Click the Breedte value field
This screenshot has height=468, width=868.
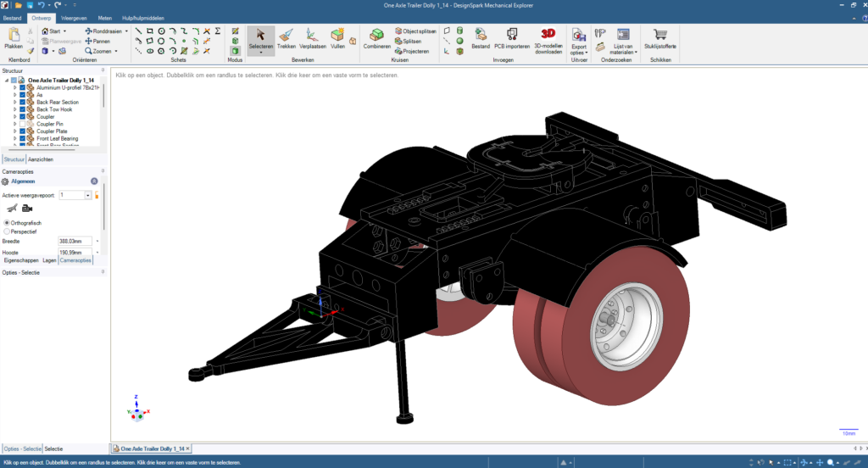pos(75,242)
